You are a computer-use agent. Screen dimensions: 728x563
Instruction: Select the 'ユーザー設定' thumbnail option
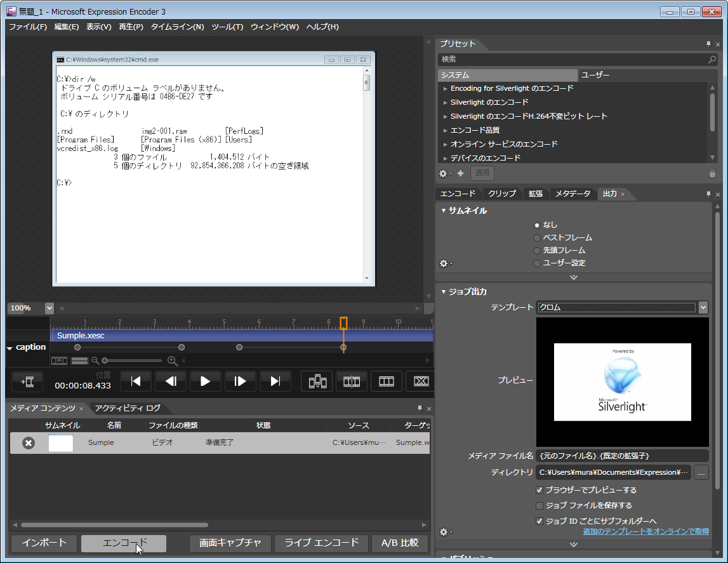coord(537,263)
